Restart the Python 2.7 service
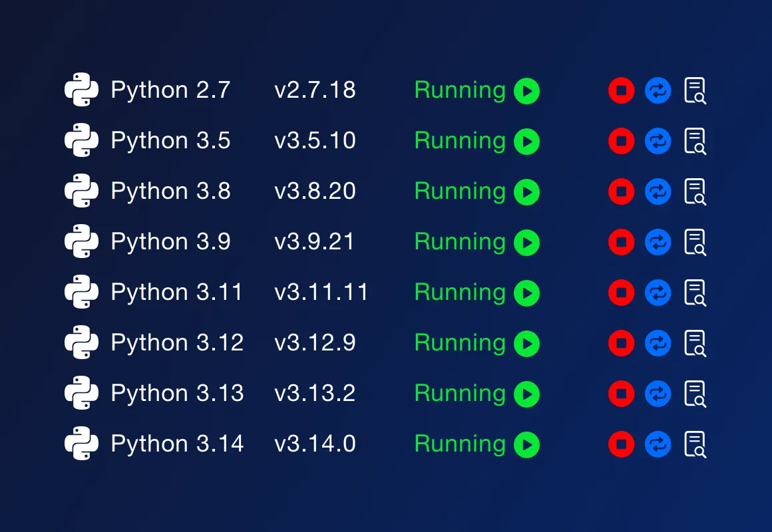Viewport: 772px width, 532px height. tap(658, 90)
